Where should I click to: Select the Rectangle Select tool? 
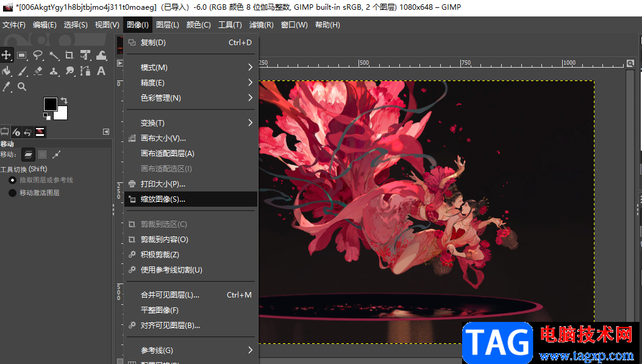[22, 55]
